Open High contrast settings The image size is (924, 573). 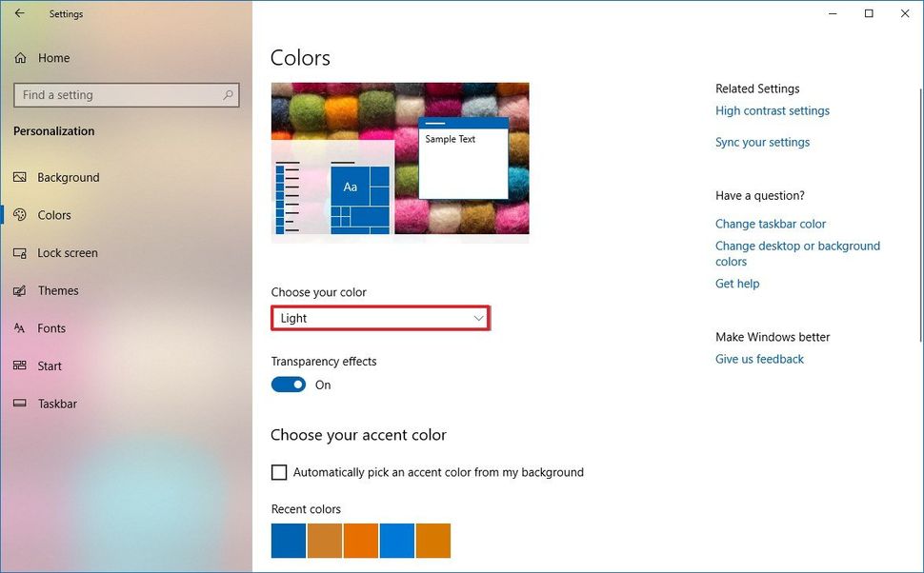pyautogui.click(x=773, y=110)
